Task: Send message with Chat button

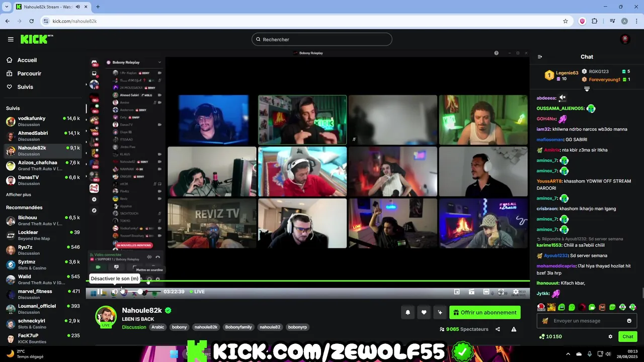Action: click(628, 336)
